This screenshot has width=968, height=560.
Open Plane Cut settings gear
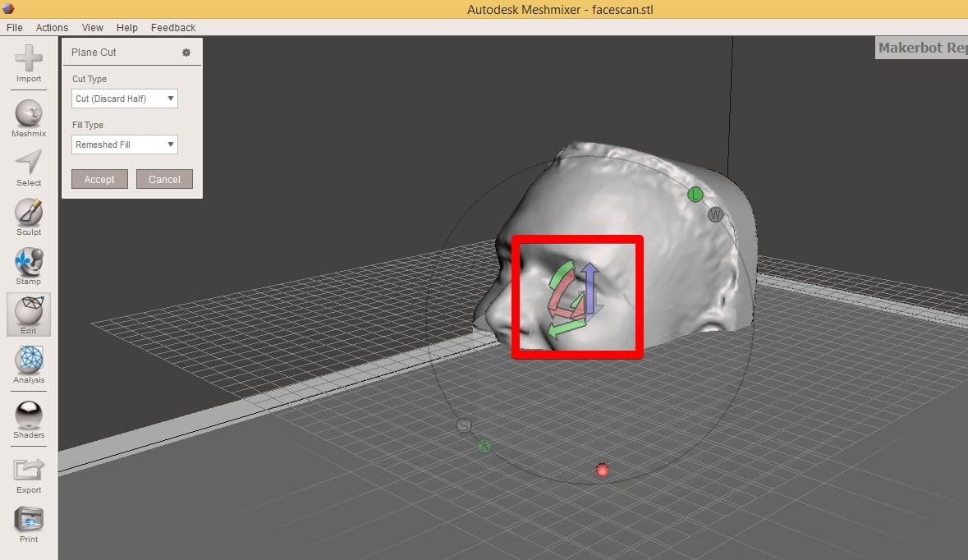[186, 53]
